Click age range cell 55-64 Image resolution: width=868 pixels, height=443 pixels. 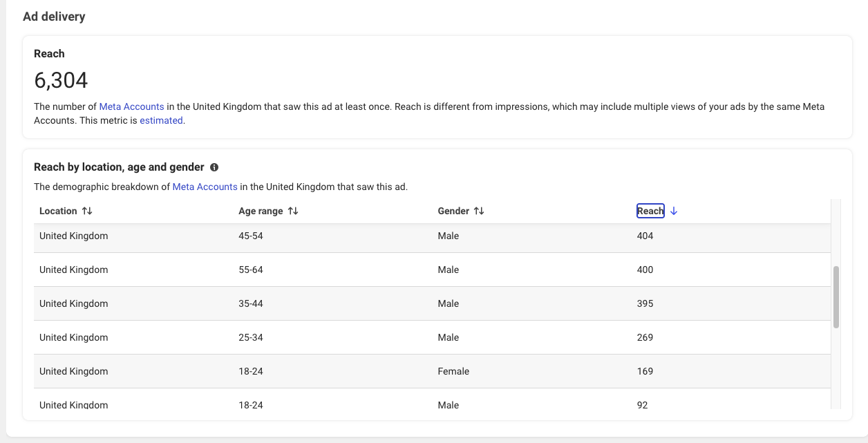(251, 270)
